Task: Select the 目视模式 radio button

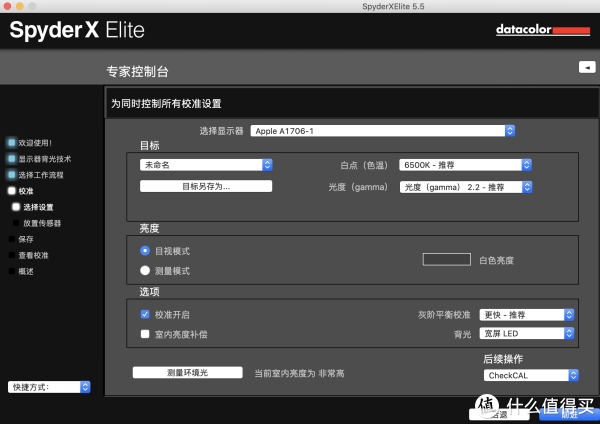Action: [145, 251]
